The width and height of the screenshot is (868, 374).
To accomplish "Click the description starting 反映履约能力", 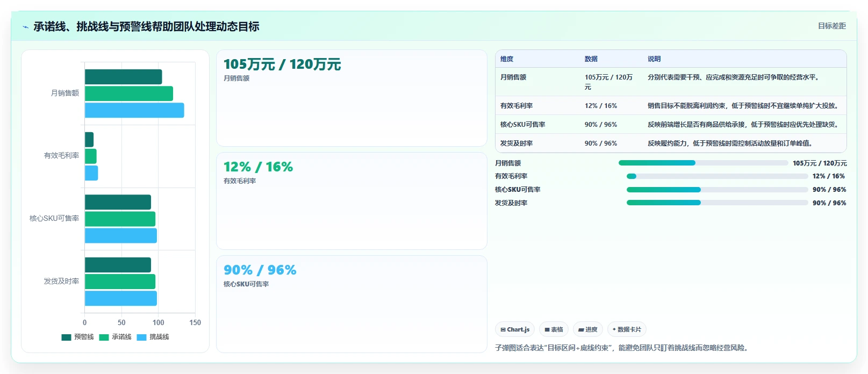I will click(731, 143).
